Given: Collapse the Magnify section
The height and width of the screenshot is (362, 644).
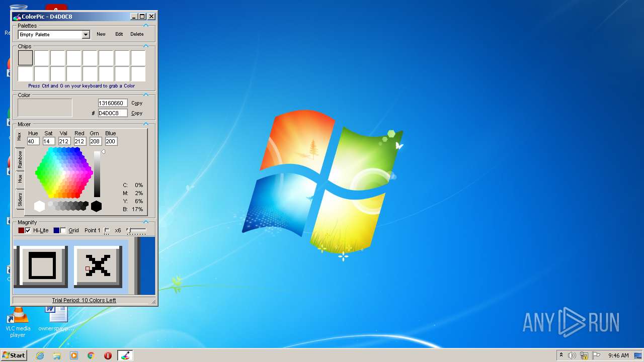Looking at the screenshot, I should coord(146,222).
